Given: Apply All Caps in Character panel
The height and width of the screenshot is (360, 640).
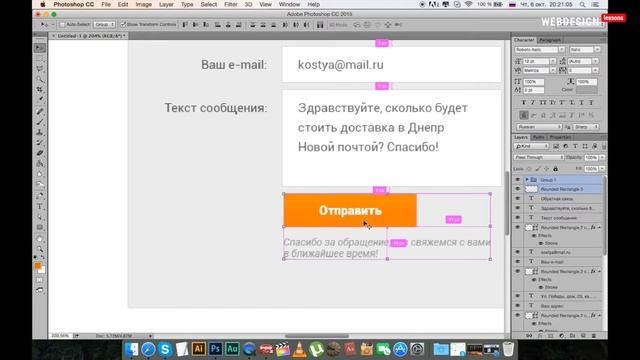Looking at the screenshot, I should coord(543,102).
